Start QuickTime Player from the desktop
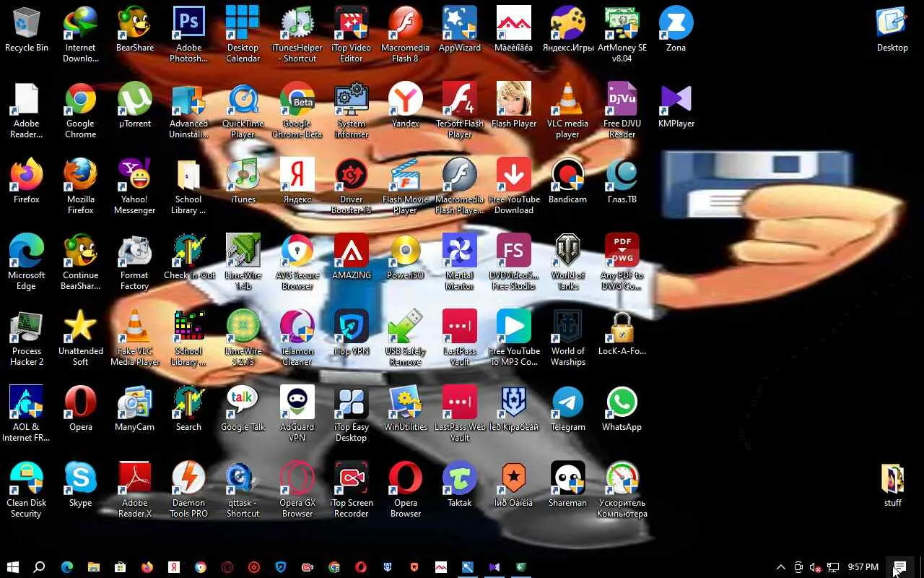The image size is (924, 578). (243, 111)
